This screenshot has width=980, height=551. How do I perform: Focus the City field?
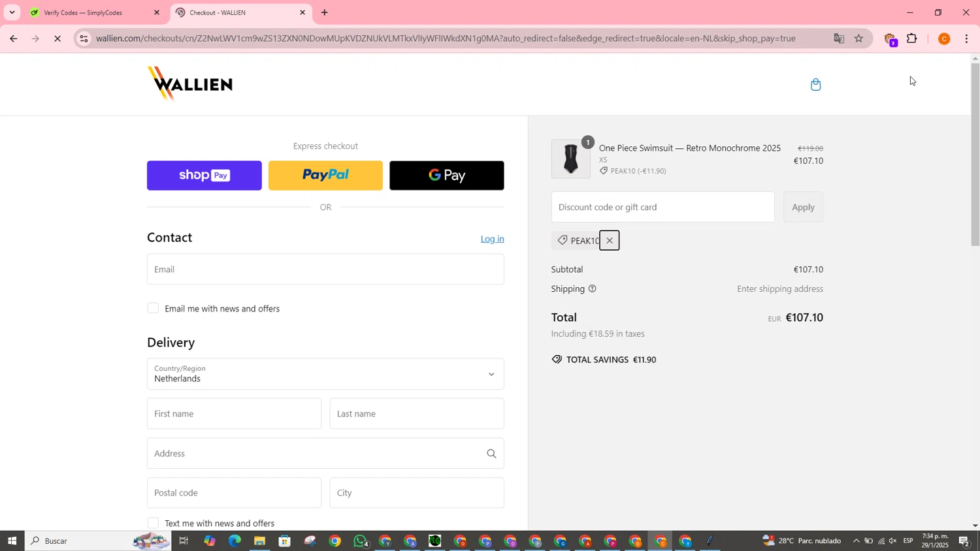(417, 493)
